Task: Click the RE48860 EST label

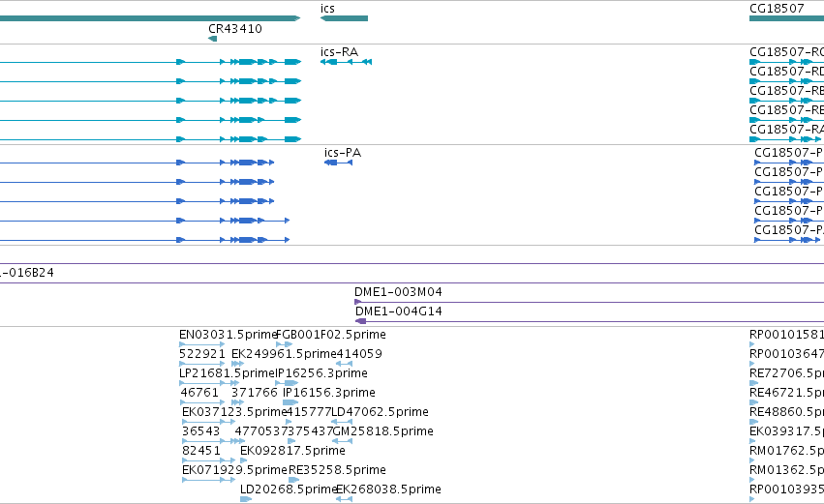Action: (x=786, y=412)
